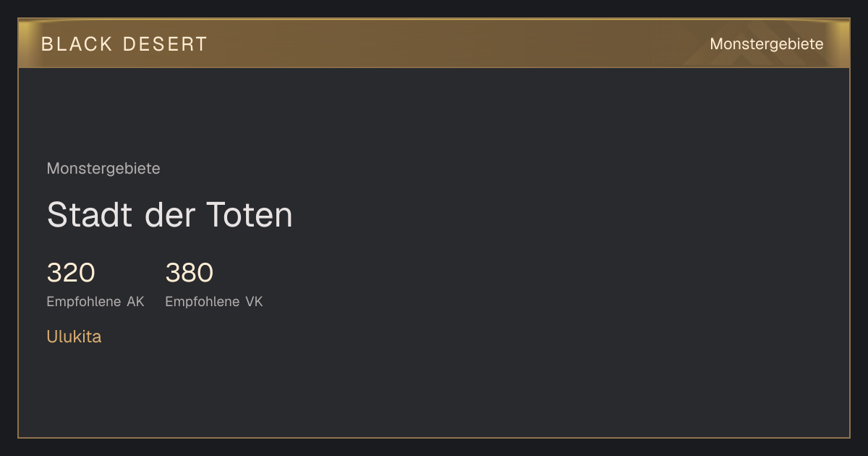
Task: Click the VK abbreviation under 380
Action: pos(254,302)
